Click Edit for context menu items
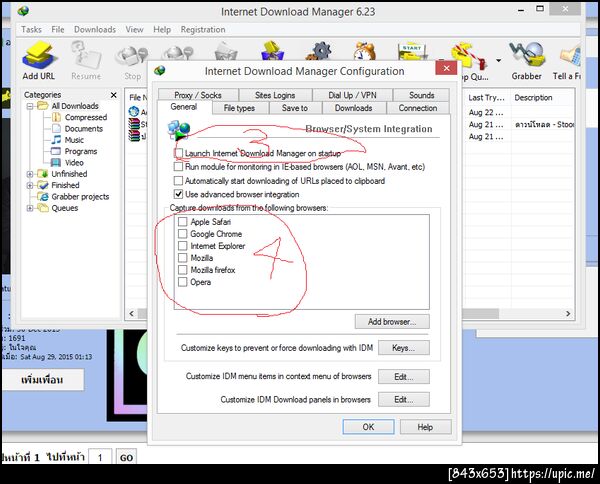 (404, 377)
